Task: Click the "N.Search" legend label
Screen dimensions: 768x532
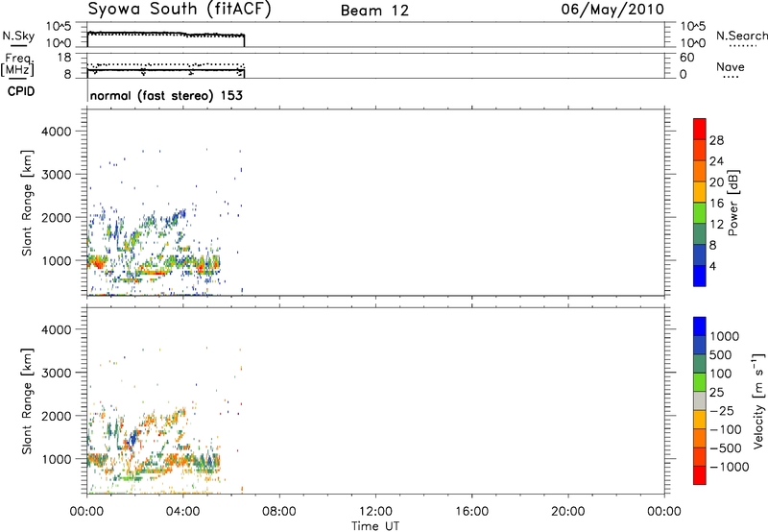Action: coord(741,36)
